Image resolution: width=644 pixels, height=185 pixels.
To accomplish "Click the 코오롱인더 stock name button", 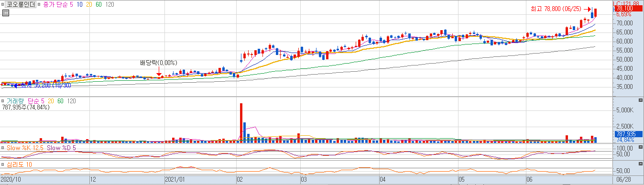I will 21,4.
